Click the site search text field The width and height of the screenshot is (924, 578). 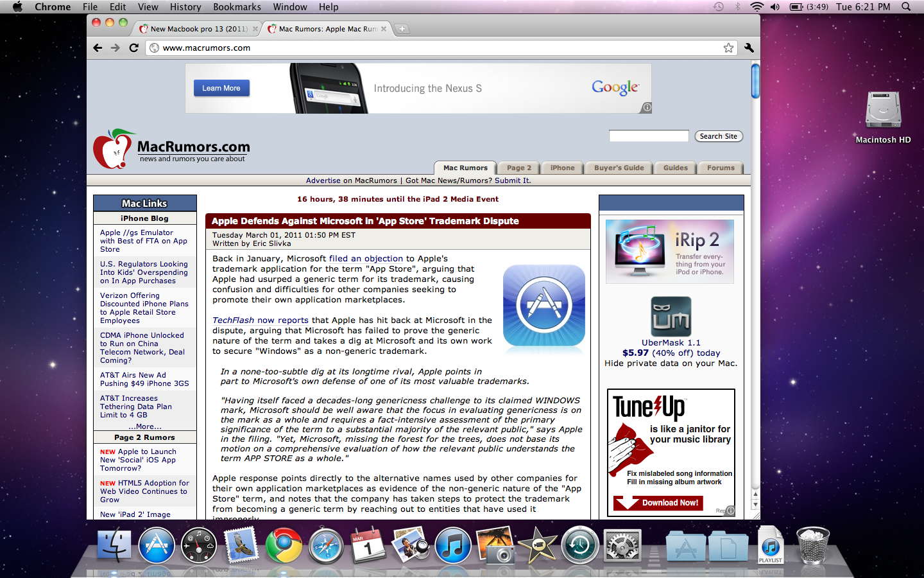point(649,136)
